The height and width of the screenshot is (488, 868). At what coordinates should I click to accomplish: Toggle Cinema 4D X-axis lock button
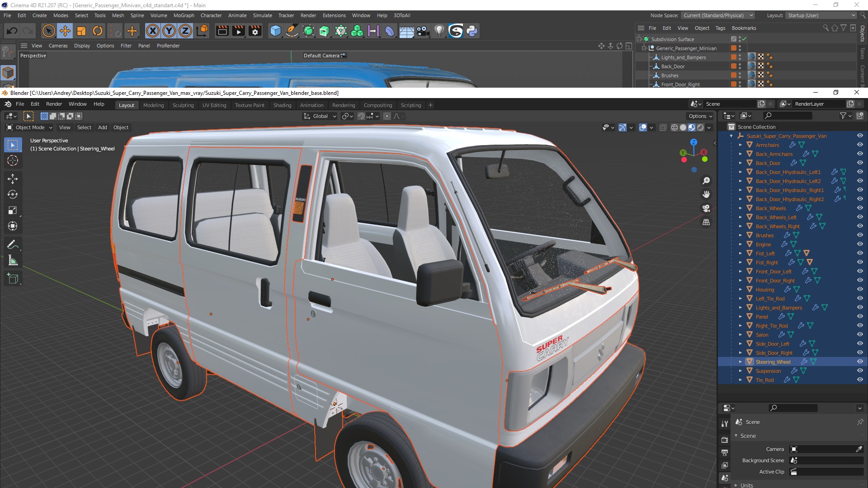click(153, 31)
